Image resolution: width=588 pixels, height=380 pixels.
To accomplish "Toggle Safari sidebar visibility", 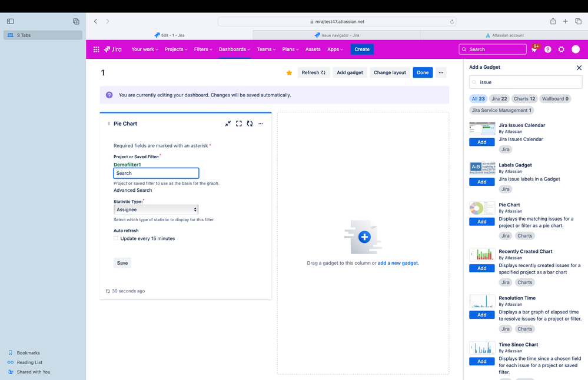I will tap(11, 21).
